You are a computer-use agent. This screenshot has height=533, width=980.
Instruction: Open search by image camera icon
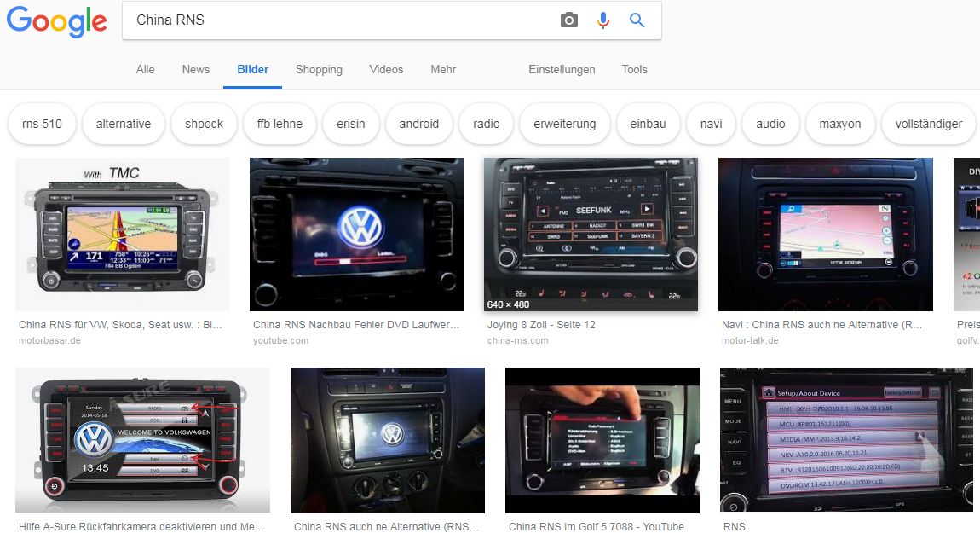click(569, 20)
